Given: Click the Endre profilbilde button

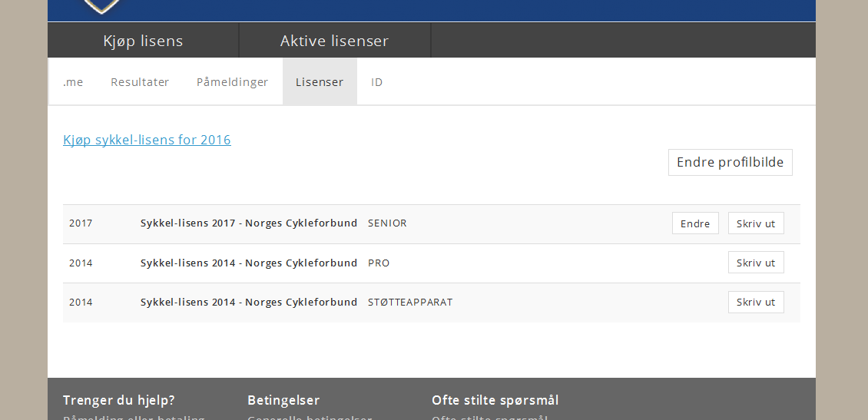Looking at the screenshot, I should 731,162.
